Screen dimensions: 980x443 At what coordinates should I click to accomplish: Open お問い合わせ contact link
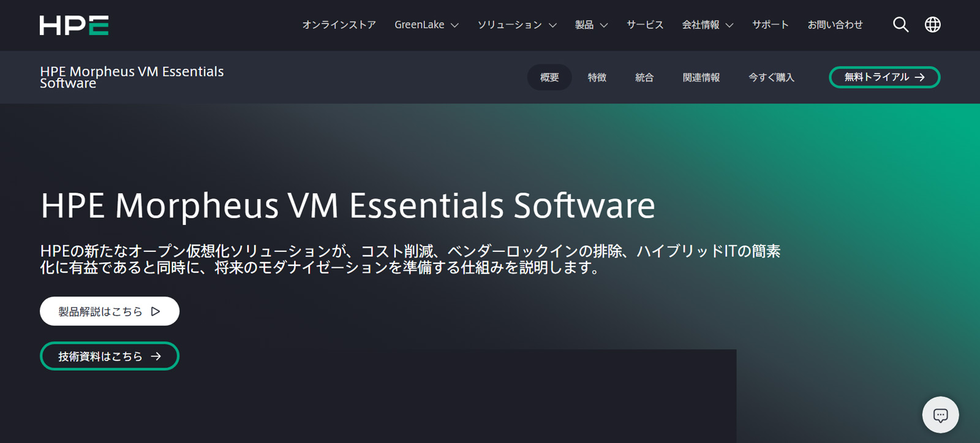point(835,25)
